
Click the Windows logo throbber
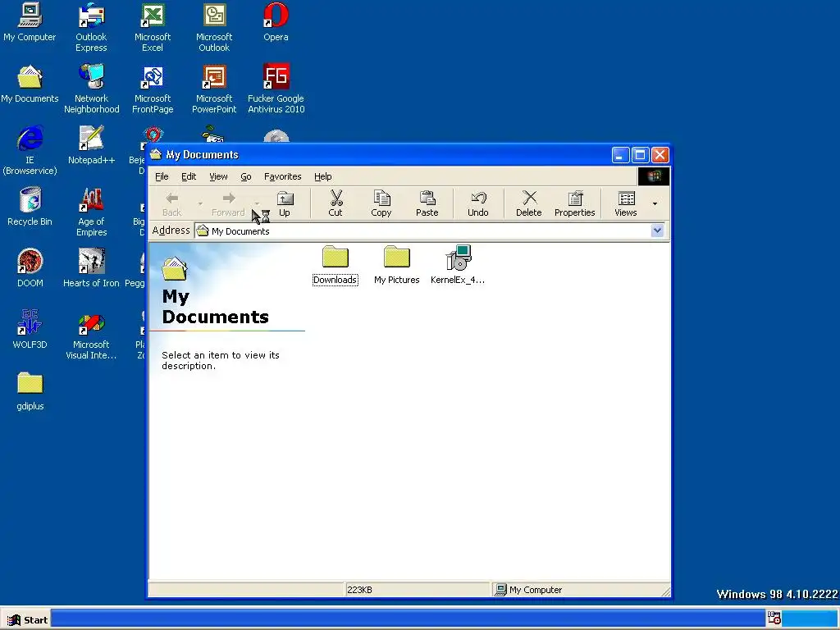[x=654, y=176]
